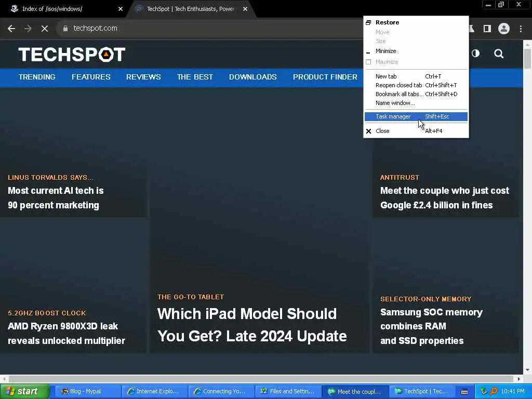
Task: Switch to 'Blog - Mypal' taskbar item
Action: [87, 392]
